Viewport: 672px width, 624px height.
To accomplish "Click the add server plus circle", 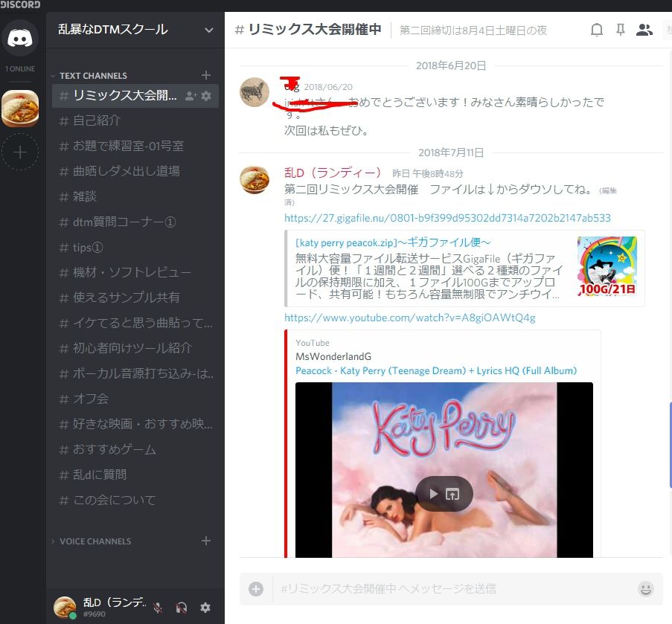I will point(19,152).
